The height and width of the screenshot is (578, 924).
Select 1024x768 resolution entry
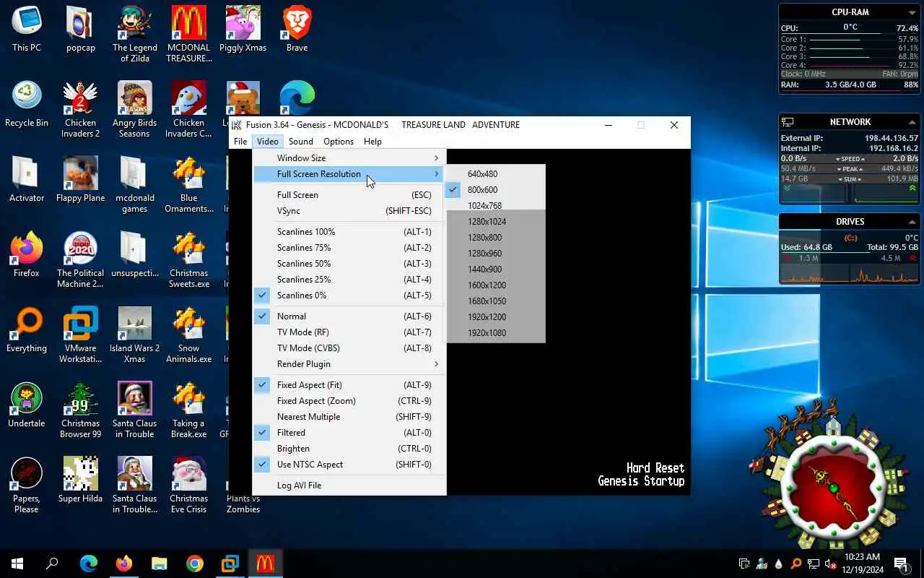pyautogui.click(x=496, y=206)
